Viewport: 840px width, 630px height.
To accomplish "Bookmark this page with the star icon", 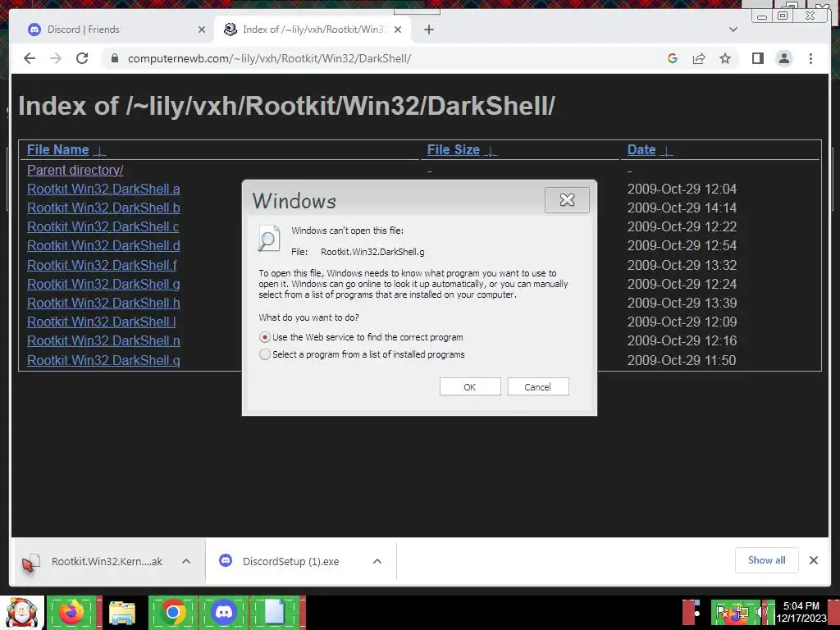I will click(x=725, y=58).
